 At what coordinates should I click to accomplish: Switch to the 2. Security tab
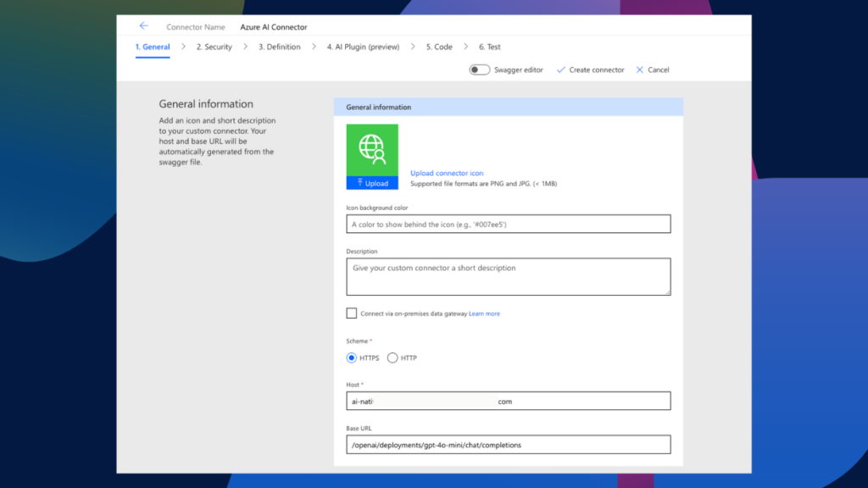coord(214,47)
